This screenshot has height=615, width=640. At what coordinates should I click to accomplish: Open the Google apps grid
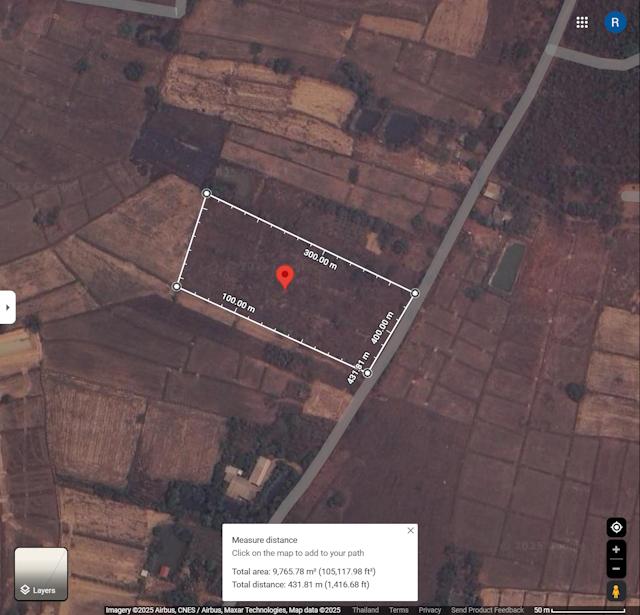[582, 22]
